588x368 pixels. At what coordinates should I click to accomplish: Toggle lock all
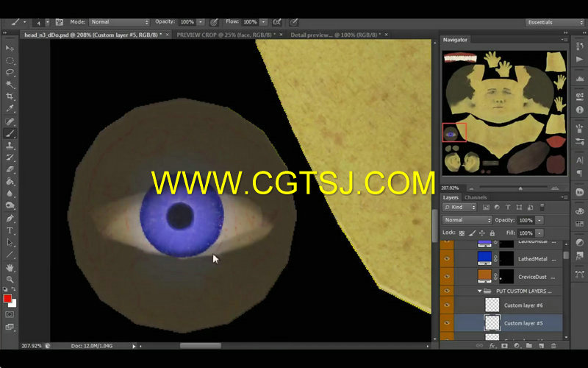(492, 233)
